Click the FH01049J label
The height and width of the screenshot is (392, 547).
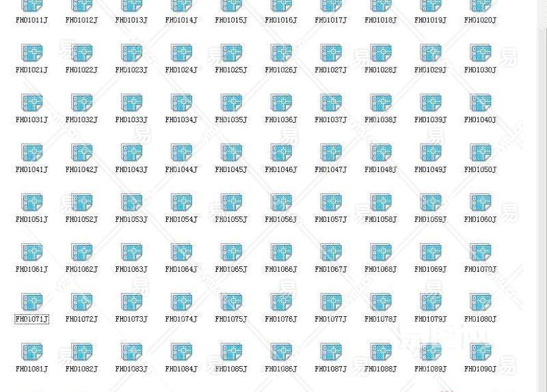click(x=431, y=169)
